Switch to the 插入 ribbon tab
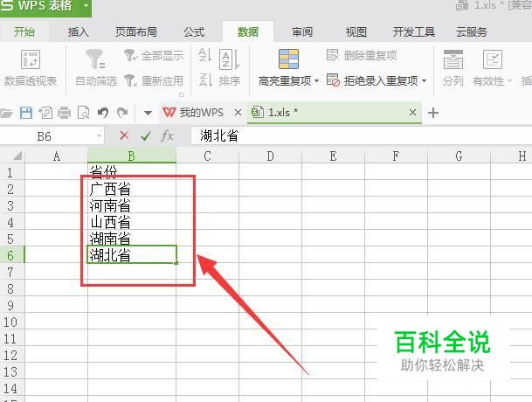532x402 pixels. [78, 32]
